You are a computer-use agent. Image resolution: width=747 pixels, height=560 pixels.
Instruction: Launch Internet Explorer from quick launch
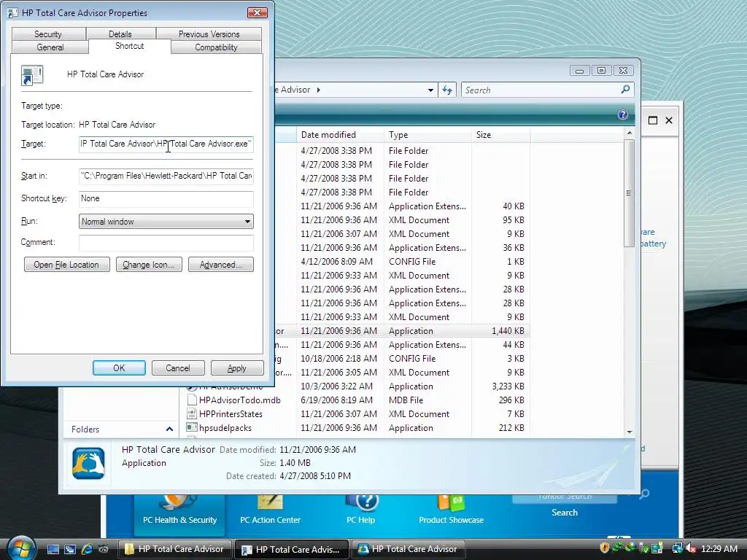click(87, 550)
